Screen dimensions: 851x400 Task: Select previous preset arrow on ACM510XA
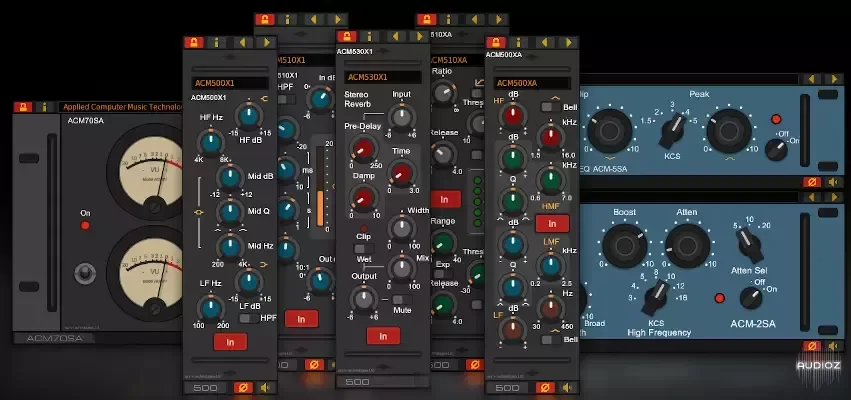click(x=474, y=20)
